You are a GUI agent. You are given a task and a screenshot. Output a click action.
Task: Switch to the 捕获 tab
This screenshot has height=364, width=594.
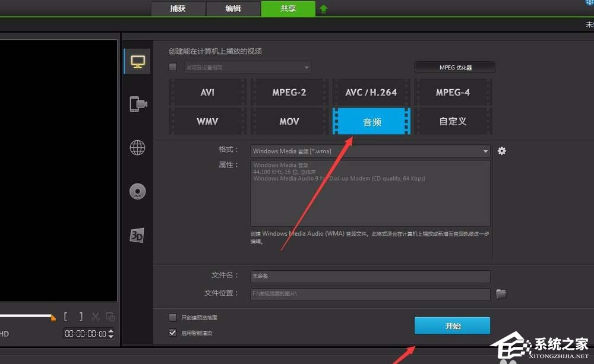[x=178, y=8]
